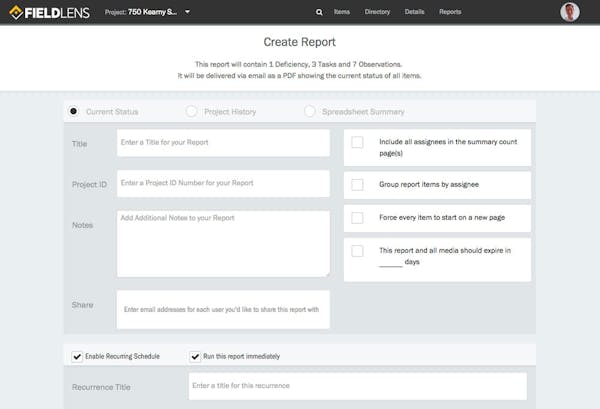This screenshot has width=600, height=409.
Task: Click the report Title input field
Action: [223, 143]
